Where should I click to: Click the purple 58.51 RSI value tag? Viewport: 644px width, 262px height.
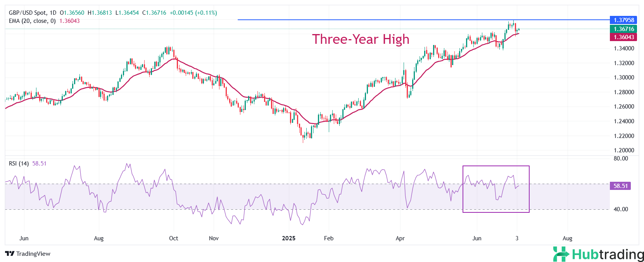[620, 186]
